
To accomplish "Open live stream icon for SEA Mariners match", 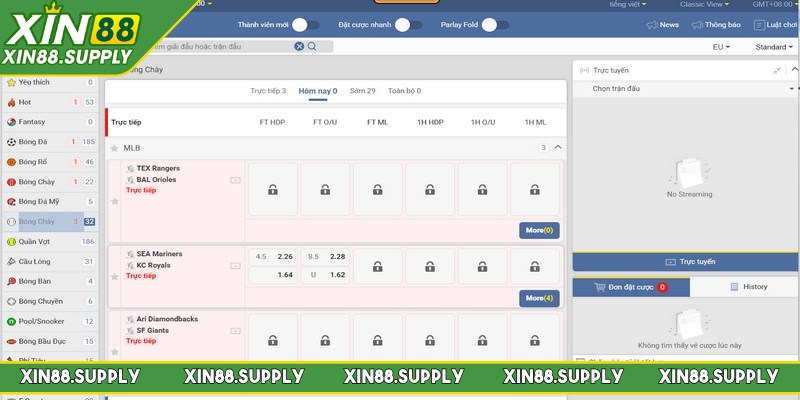I will click(x=235, y=265).
